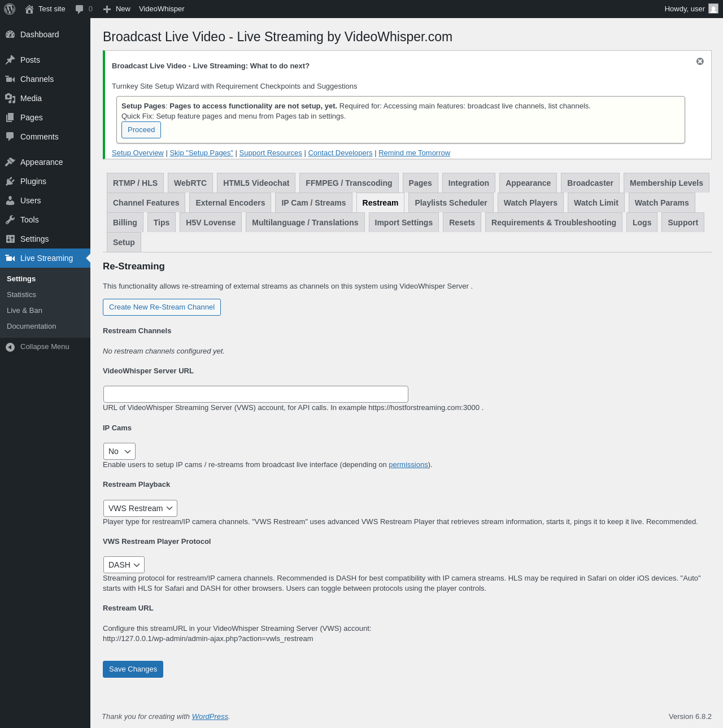Click Create New Re-Stream Channel
The image size is (723, 728).
click(162, 307)
